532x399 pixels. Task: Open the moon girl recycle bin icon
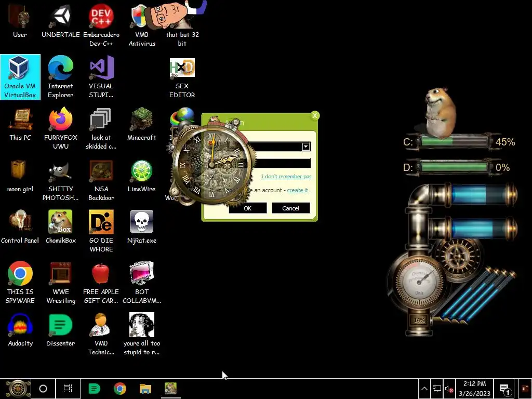tap(20, 176)
